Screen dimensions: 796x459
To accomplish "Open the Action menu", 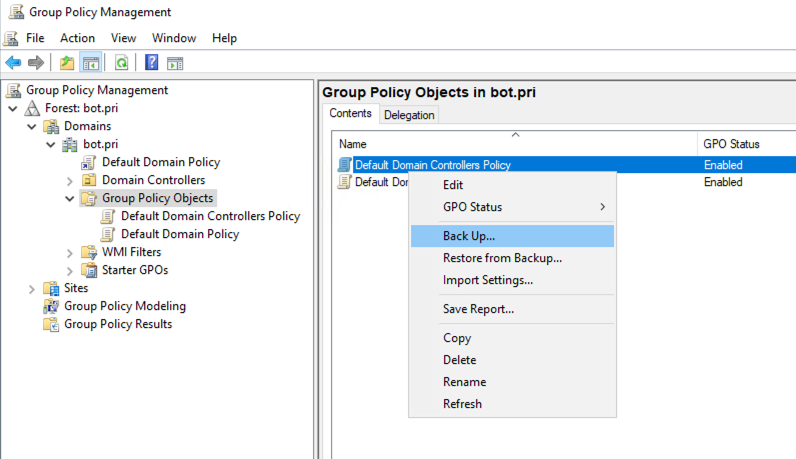I will coord(77,38).
